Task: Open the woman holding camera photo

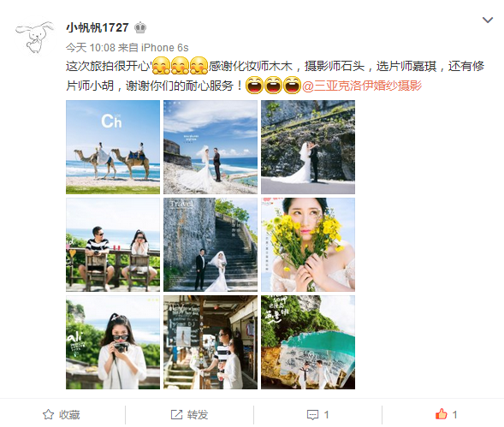Action: point(113,342)
